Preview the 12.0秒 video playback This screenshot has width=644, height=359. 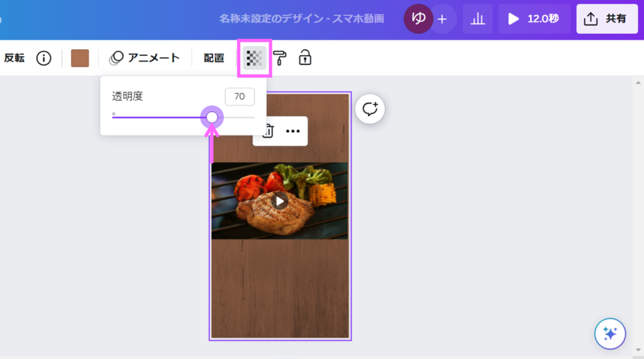coord(535,19)
